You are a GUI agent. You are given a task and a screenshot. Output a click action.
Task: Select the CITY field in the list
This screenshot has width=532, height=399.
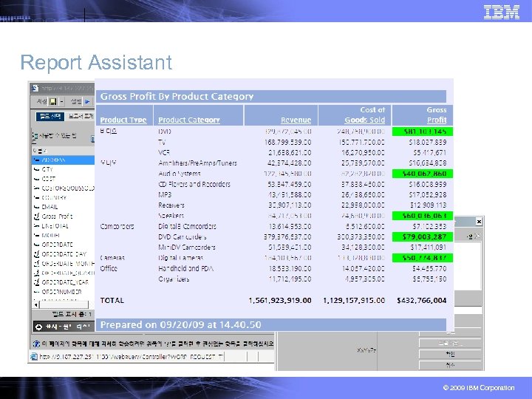click(x=63, y=169)
